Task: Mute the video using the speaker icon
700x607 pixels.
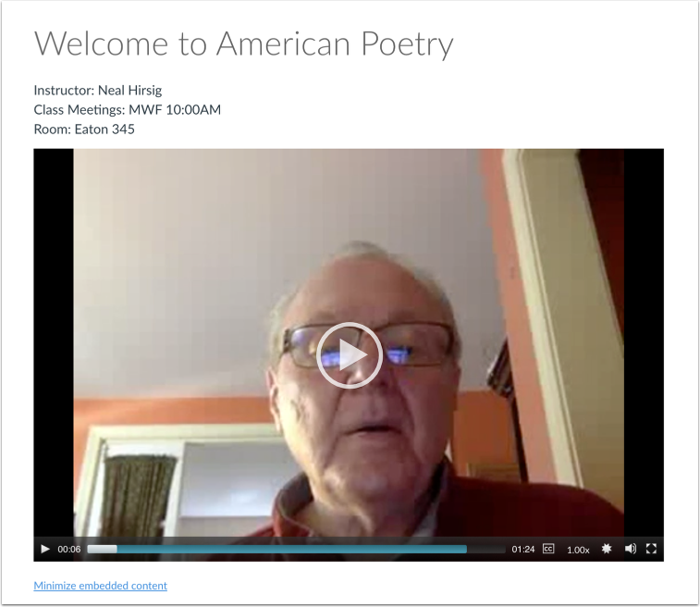Action: click(631, 549)
